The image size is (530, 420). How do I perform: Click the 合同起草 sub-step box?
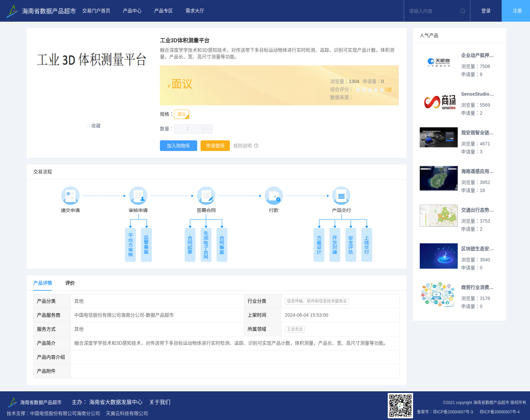(x=190, y=245)
